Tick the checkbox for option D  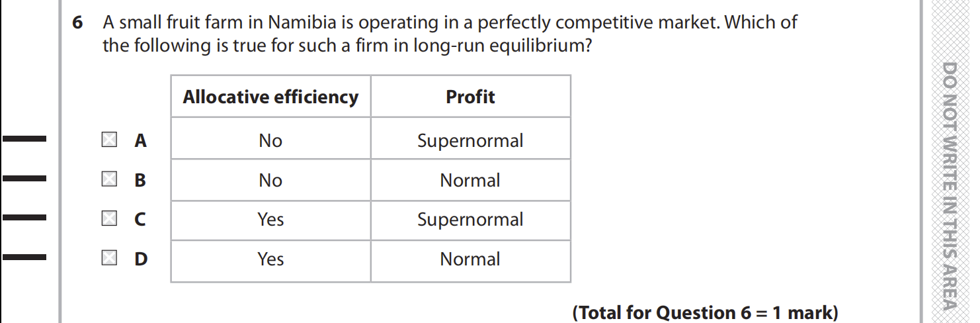tap(109, 258)
